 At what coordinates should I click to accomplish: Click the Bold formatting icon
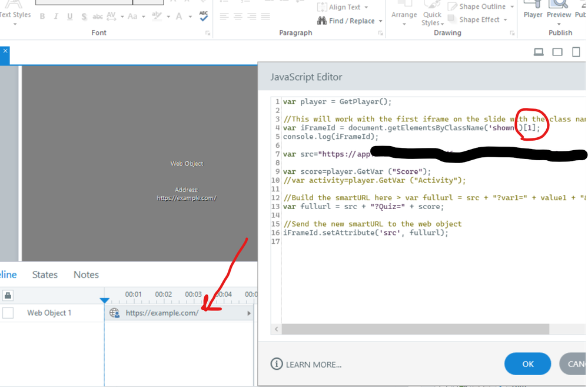click(x=42, y=16)
